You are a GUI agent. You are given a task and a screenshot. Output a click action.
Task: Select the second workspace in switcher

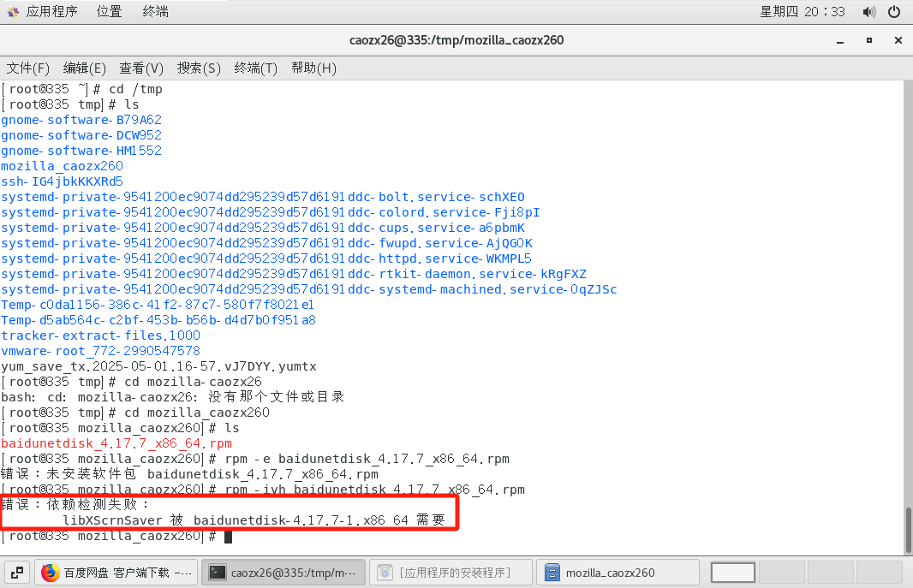pos(781,573)
